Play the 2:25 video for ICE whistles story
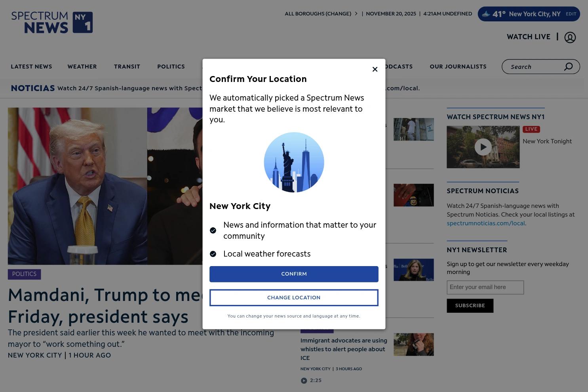The image size is (588, 392). click(304, 381)
